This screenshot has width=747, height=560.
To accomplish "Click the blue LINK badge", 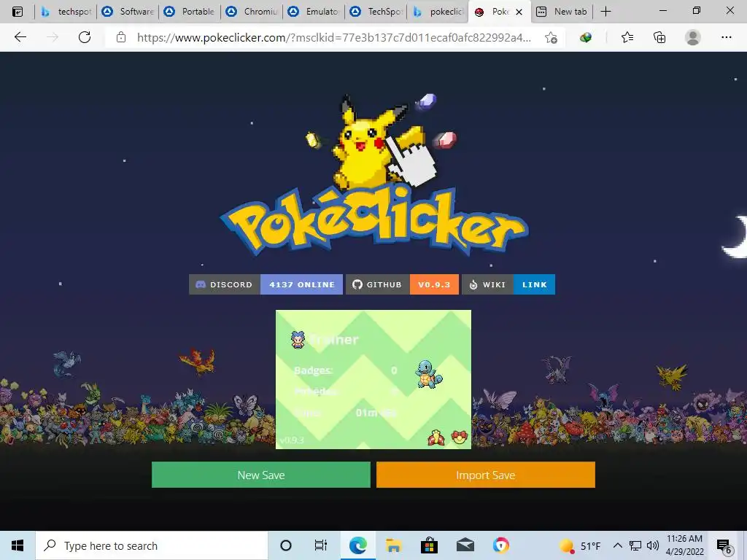I will click(534, 284).
